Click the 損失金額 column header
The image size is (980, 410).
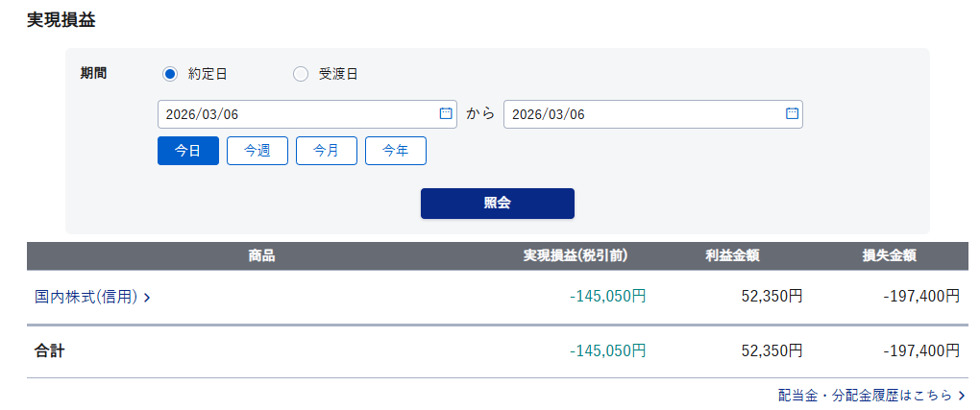click(x=889, y=255)
